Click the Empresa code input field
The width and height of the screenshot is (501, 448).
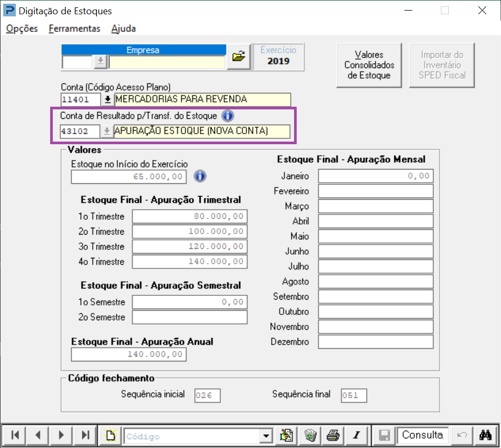78,62
